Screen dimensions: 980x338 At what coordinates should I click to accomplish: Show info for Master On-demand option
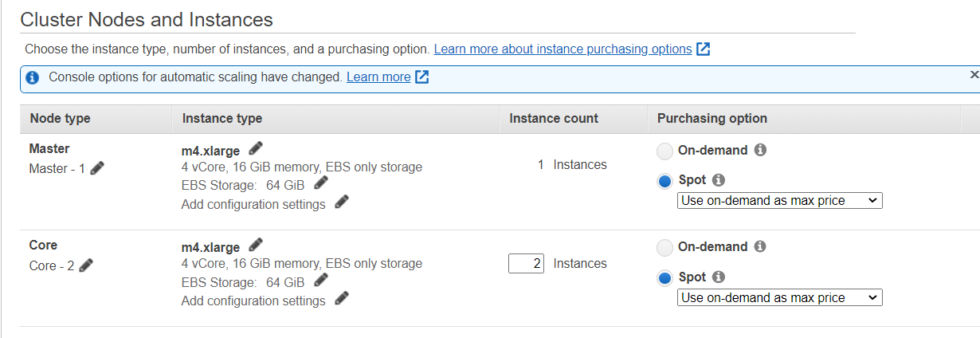(760, 150)
